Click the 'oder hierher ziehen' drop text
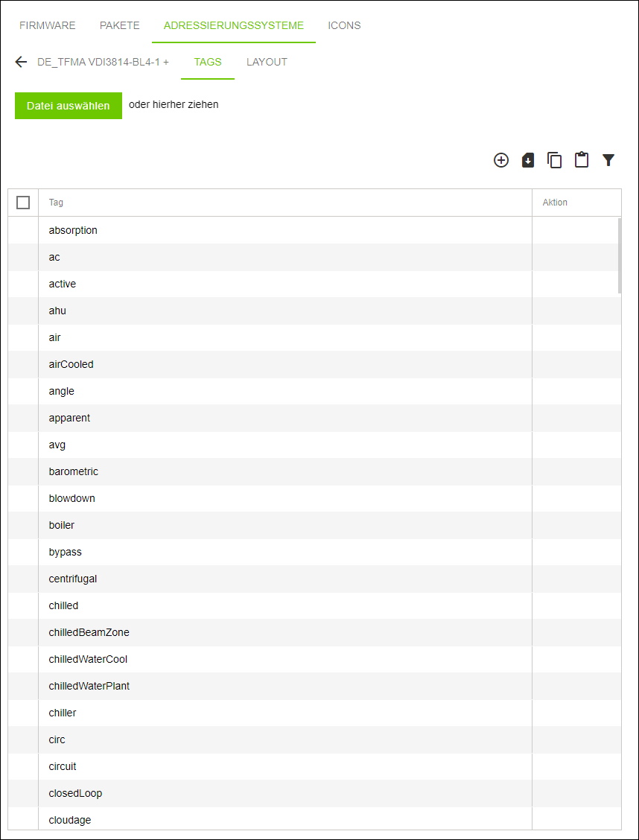This screenshot has height=840, width=639. tap(174, 104)
